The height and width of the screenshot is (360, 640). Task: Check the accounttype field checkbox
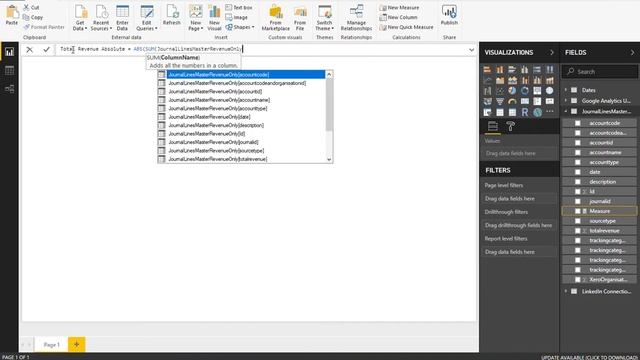click(x=578, y=162)
